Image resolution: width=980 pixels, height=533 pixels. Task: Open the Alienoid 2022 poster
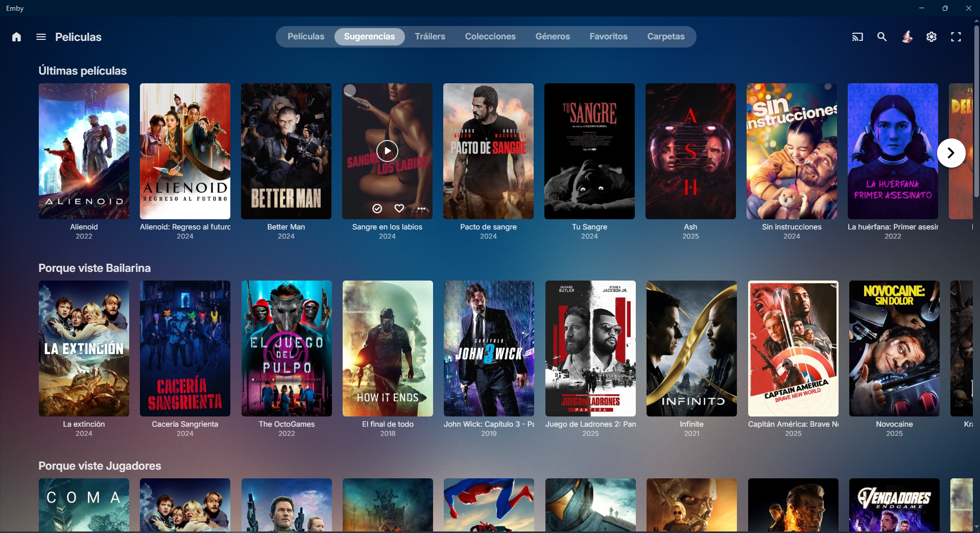pyautogui.click(x=84, y=151)
